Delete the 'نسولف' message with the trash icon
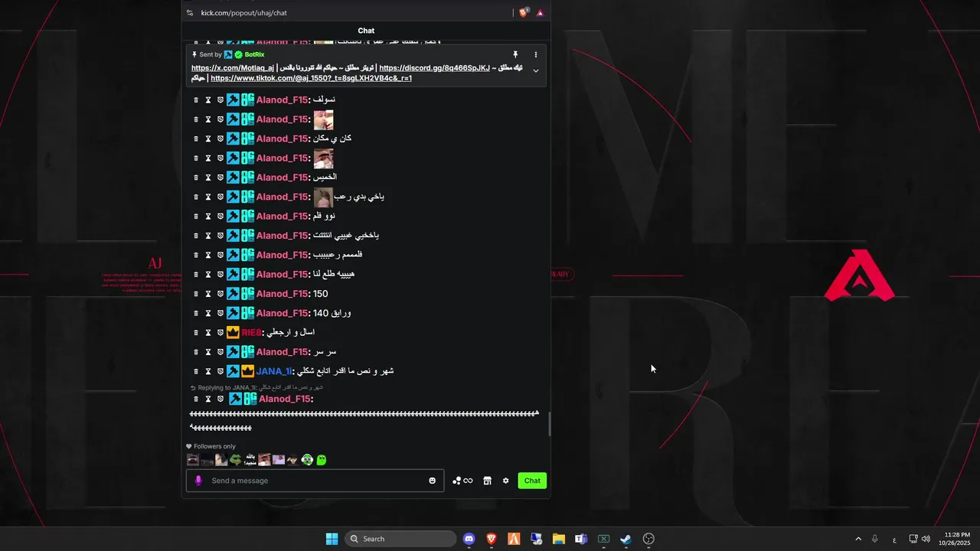Screen dimensions: 980x551 click(196, 99)
